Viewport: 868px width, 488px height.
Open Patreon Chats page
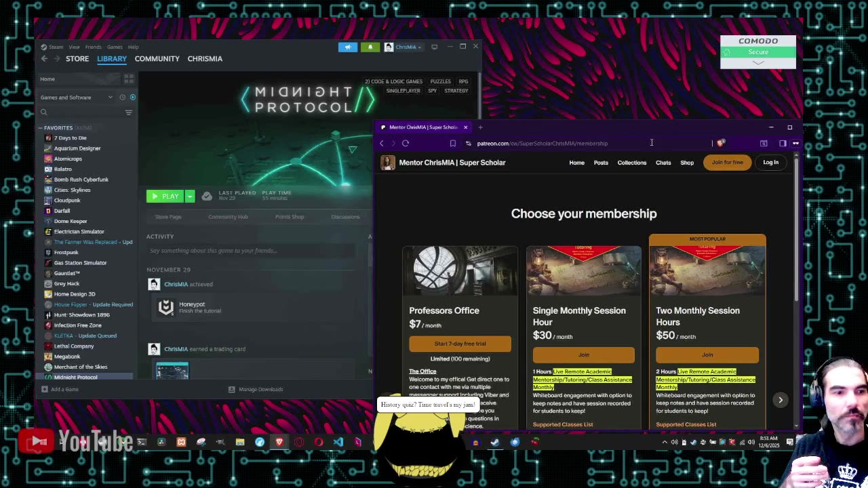(663, 163)
